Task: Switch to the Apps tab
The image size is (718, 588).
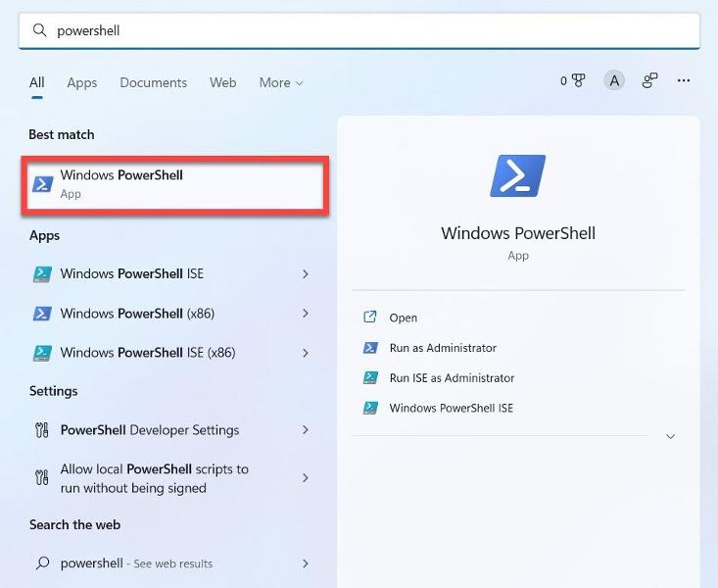Action: point(82,82)
